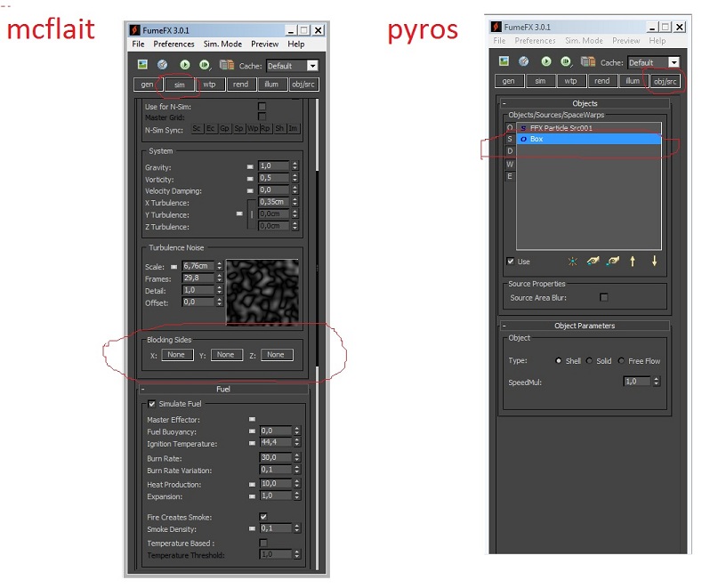The height and width of the screenshot is (588, 710).
Task: Move selected object up with up arrow
Action: point(633,262)
